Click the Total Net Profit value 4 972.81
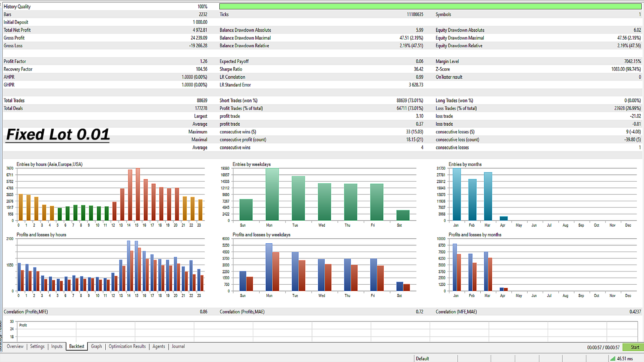Viewport: 644px width, 362px height. 200,30
